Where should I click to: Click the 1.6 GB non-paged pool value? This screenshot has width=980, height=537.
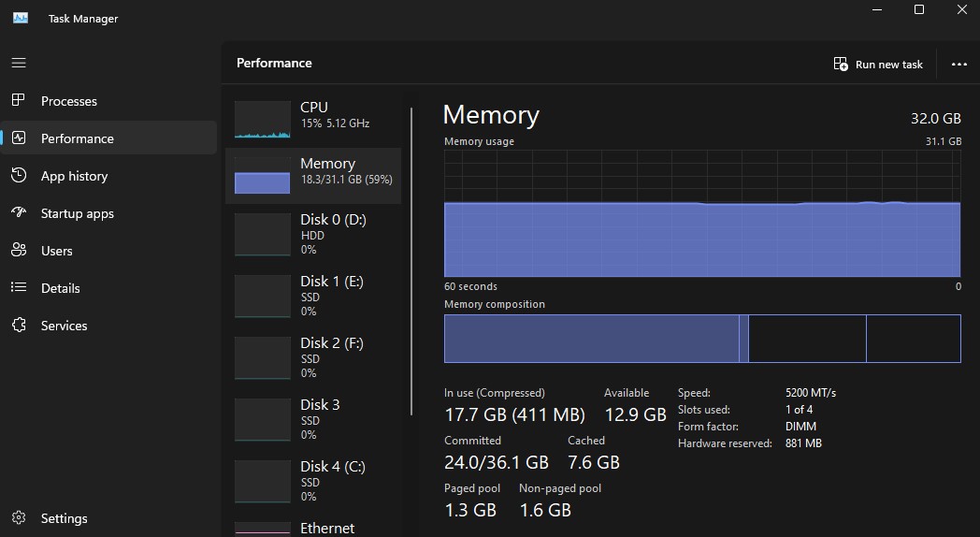545,510
